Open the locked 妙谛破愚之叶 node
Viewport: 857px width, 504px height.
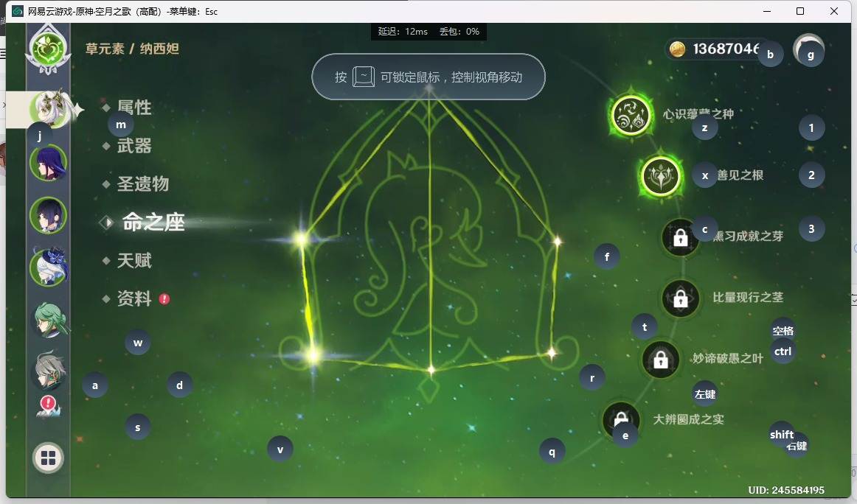coord(661,360)
